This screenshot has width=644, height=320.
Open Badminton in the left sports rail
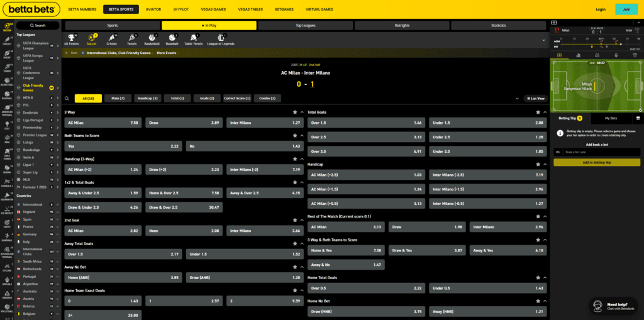coord(6,196)
